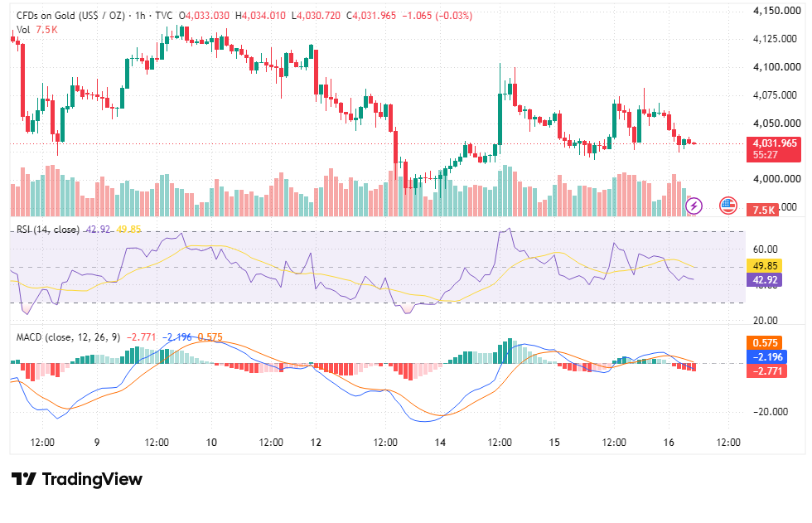Open the TradingView text link
812x523 pixels.
(x=92, y=479)
